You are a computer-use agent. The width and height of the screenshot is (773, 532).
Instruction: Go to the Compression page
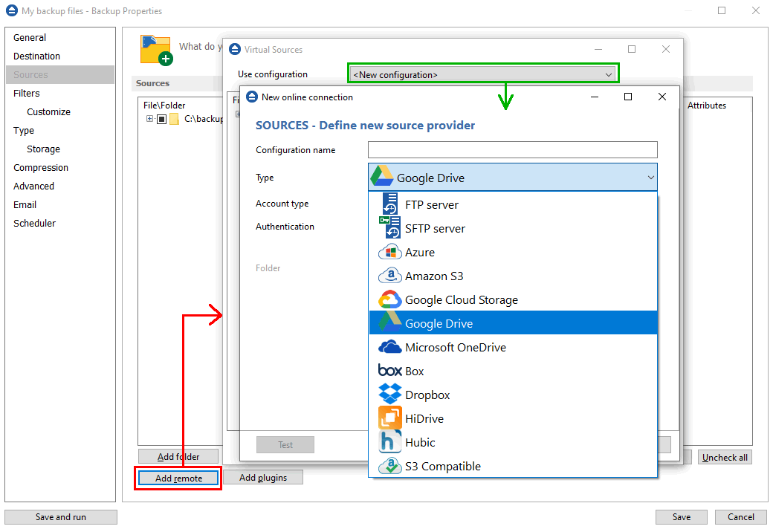(x=40, y=167)
